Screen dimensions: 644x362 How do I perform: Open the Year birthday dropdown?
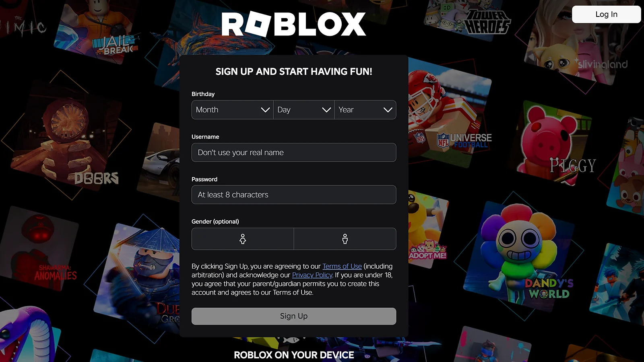click(365, 110)
